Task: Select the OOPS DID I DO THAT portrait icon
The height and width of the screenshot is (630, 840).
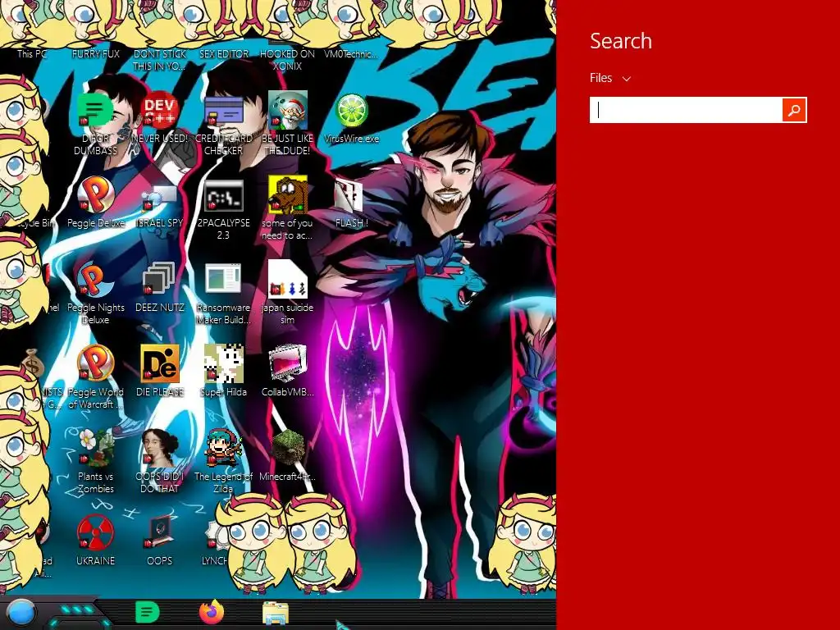Action: point(160,447)
